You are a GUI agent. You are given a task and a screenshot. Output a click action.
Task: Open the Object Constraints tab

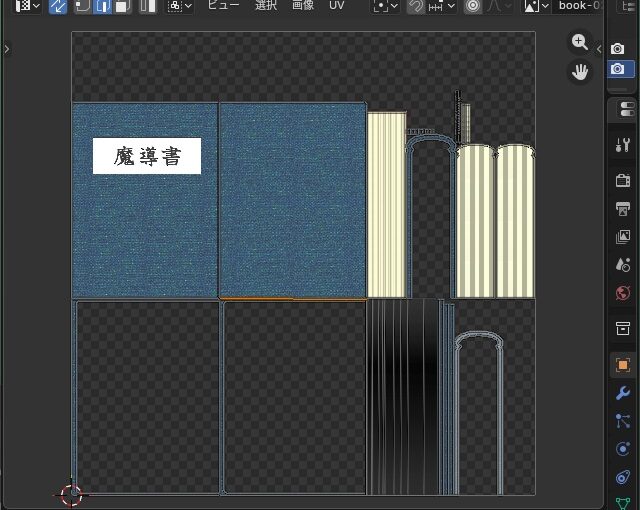coord(623,477)
